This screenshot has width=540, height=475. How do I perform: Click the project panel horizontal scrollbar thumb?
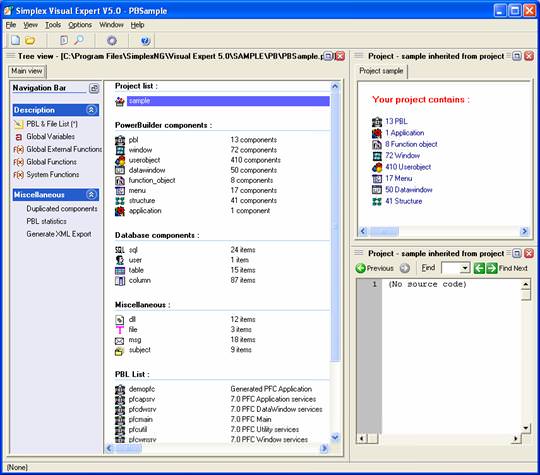[384, 231]
